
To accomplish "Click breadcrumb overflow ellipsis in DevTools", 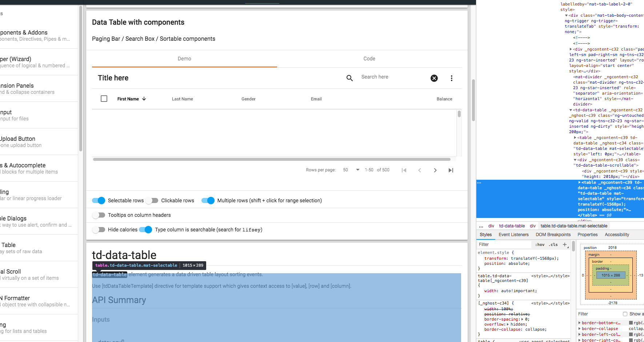I will 481,226.
